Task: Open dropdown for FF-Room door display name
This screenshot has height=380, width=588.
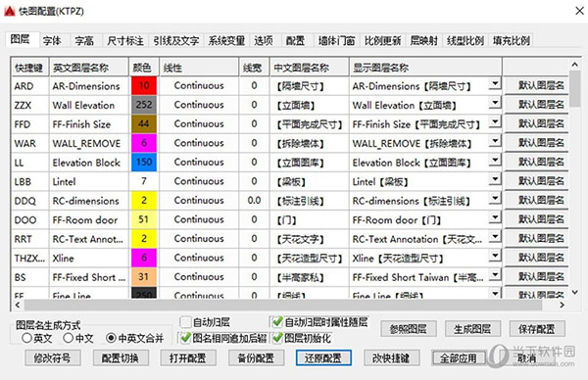Action: coord(495,217)
